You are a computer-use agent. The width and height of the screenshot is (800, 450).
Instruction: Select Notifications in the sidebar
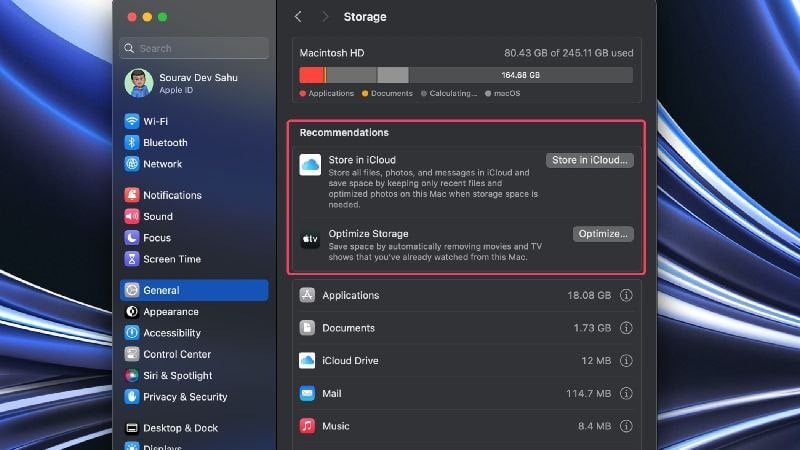coord(194,195)
